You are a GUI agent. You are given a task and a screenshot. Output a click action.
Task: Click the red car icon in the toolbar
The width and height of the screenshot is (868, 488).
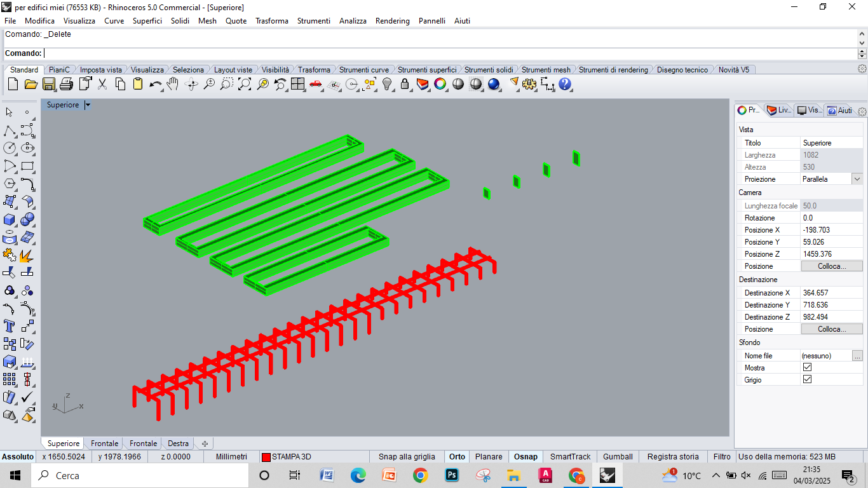[x=316, y=84]
